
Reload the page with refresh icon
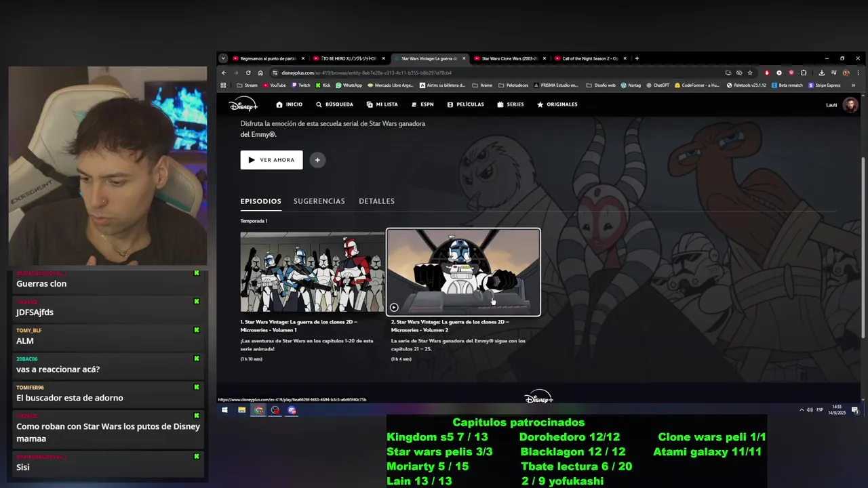point(248,73)
